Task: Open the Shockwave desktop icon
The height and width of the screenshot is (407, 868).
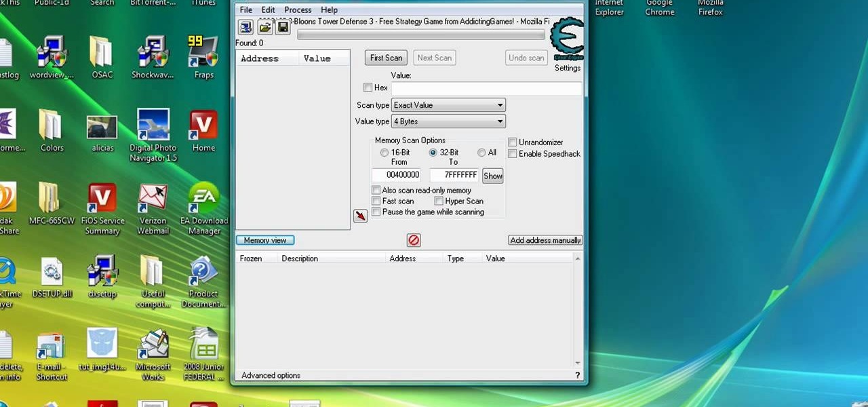Action: pos(153,58)
